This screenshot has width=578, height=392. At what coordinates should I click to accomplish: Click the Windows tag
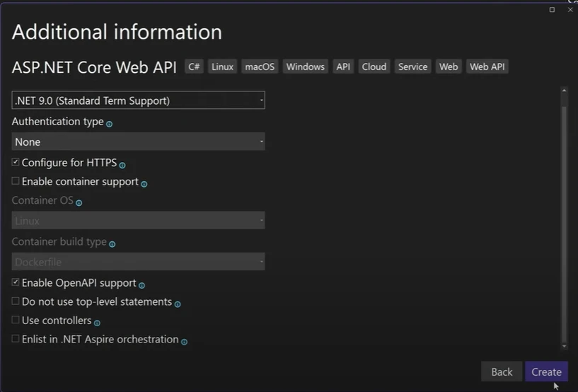pyautogui.click(x=306, y=67)
